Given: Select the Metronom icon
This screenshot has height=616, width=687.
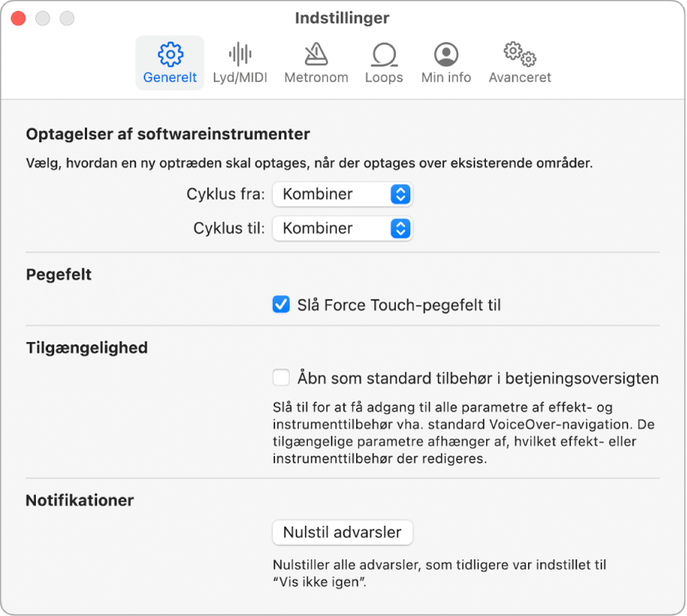Looking at the screenshot, I should pyautogui.click(x=316, y=54).
